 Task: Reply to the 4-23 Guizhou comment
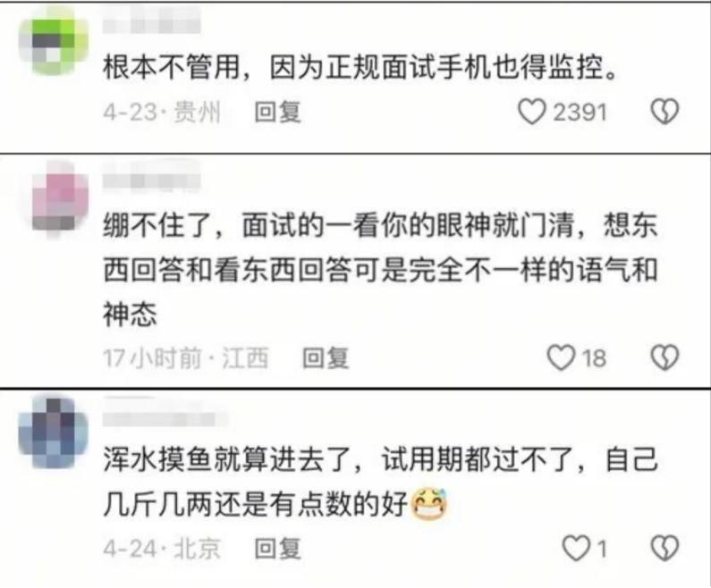pos(277,112)
